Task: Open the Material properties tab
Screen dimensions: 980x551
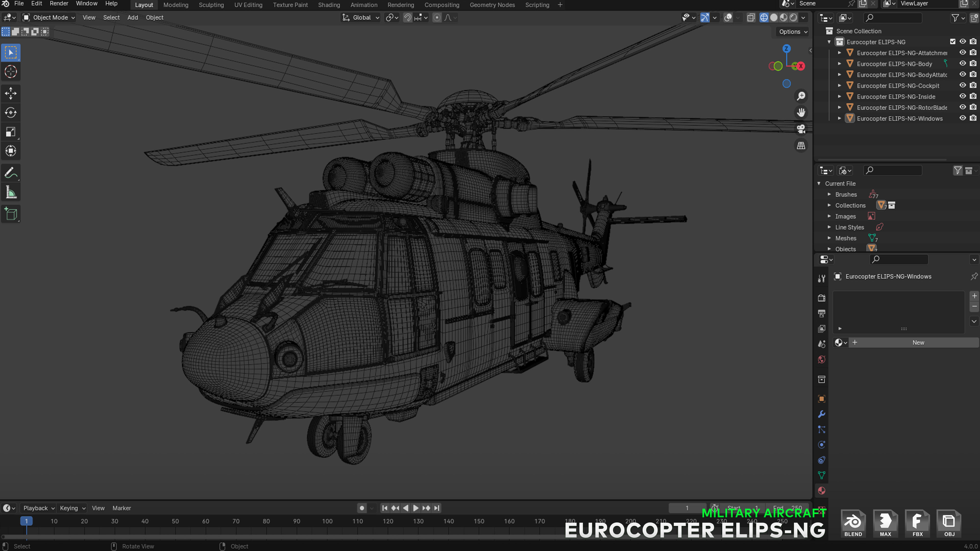Action: 821,491
